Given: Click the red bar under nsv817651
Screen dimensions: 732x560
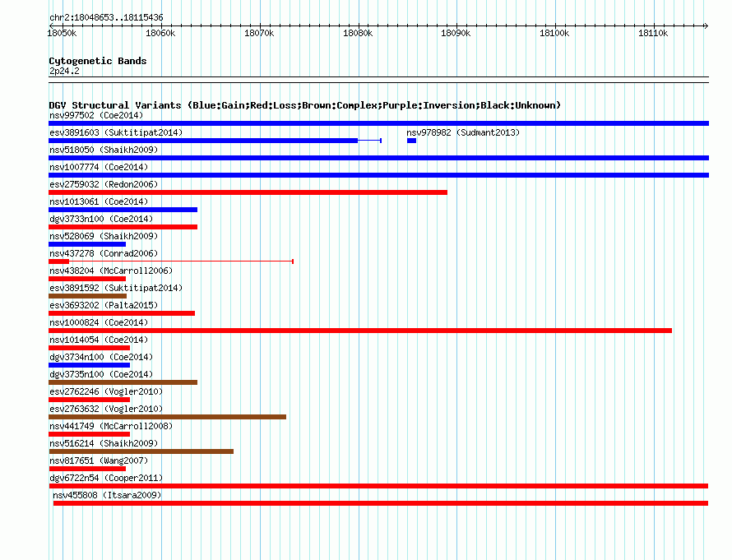Looking at the screenshot, I should tap(87, 469).
